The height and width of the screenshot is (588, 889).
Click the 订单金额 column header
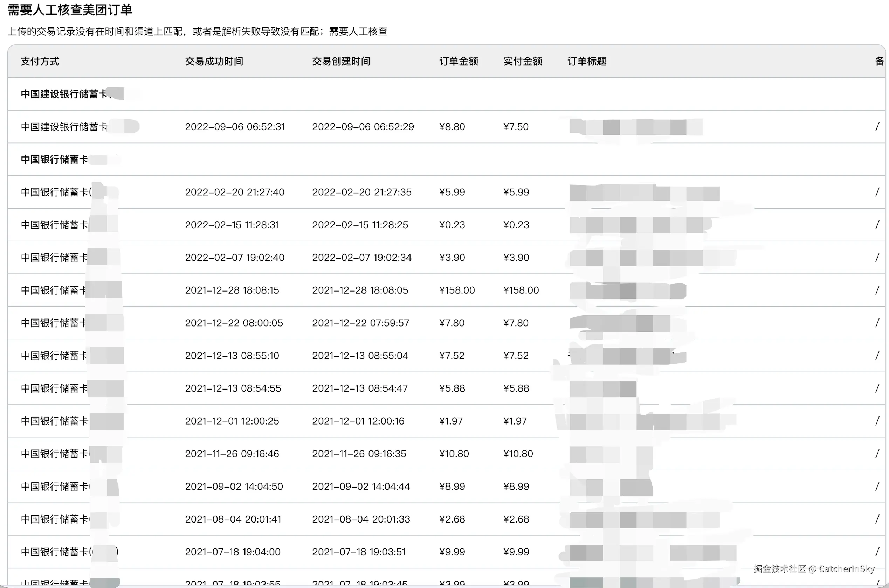click(x=459, y=61)
